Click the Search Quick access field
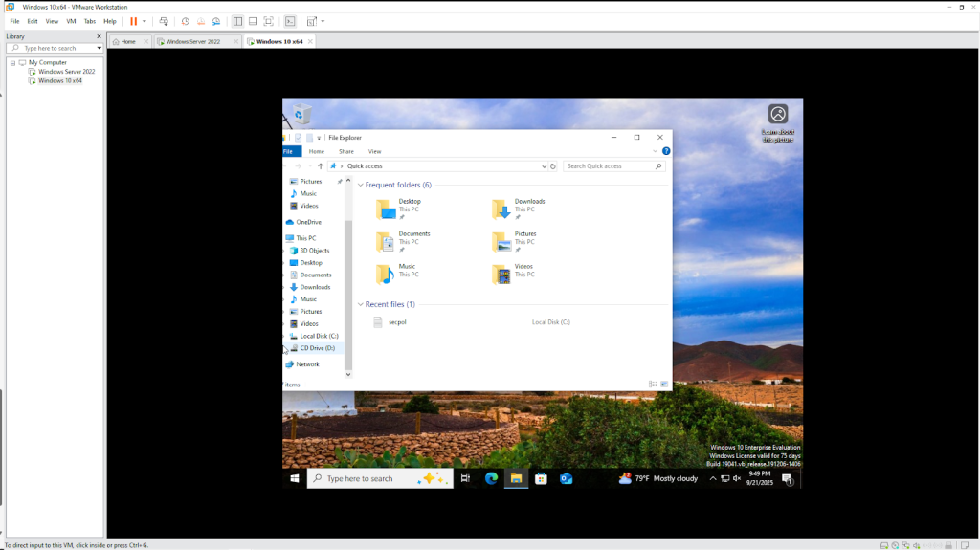The image size is (980, 550). pos(609,166)
